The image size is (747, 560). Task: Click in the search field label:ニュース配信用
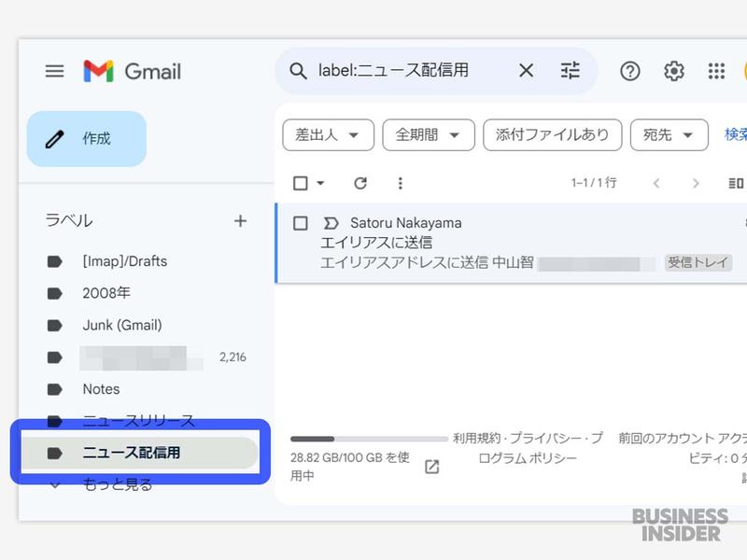(393, 71)
